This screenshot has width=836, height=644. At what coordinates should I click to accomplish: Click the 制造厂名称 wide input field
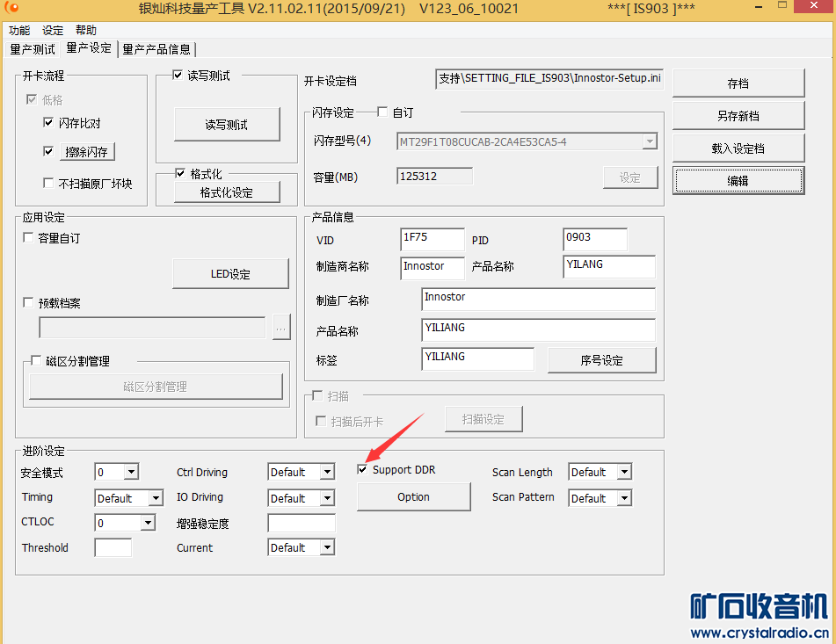538,300
